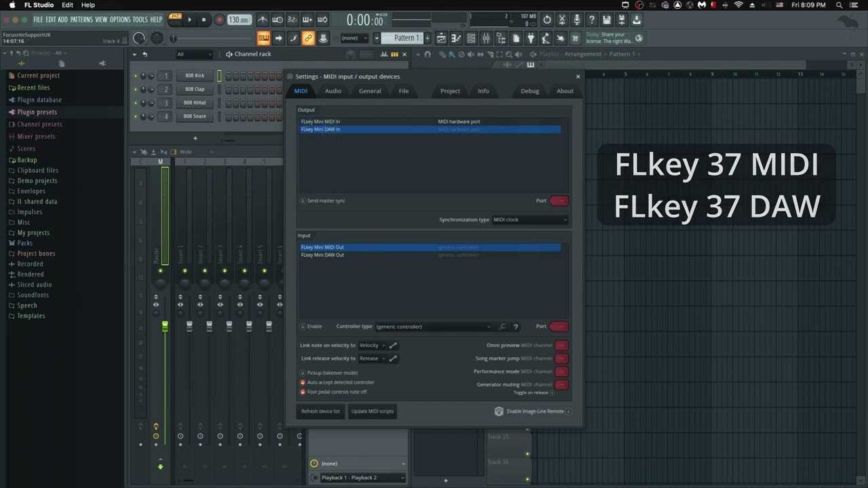The width and height of the screenshot is (868, 488).
Task: Select FLkey Mini DAW In output device
Action: (x=431, y=129)
